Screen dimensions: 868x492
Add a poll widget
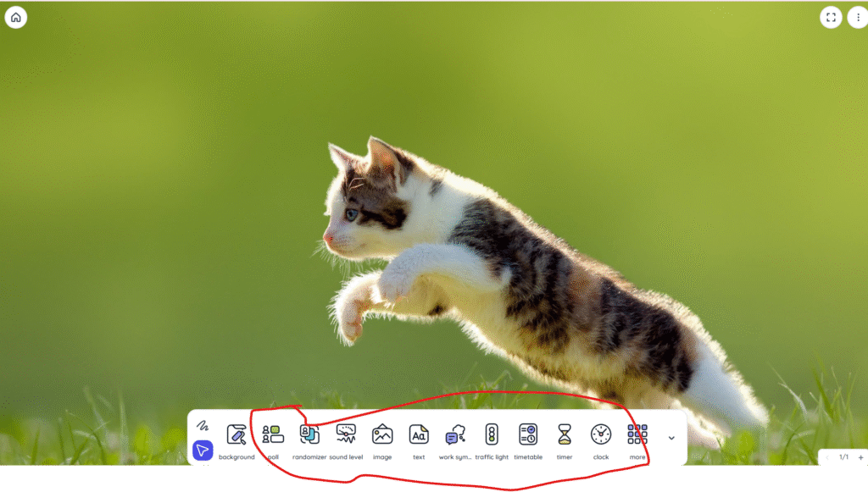coord(273,435)
